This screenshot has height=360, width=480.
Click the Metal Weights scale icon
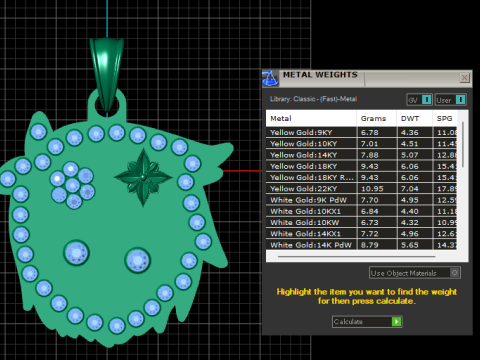coord(270,79)
